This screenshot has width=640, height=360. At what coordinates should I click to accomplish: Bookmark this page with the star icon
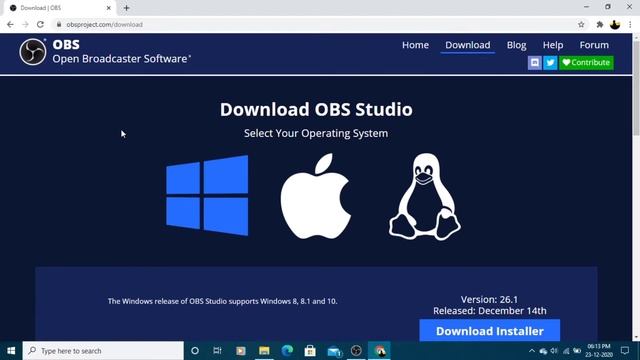pyautogui.click(x=581, y=24)
